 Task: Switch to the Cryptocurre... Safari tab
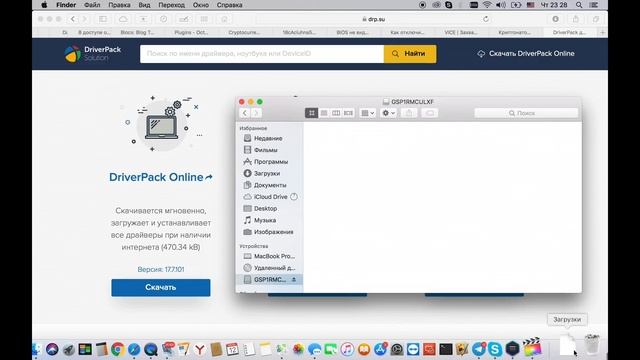244,32
